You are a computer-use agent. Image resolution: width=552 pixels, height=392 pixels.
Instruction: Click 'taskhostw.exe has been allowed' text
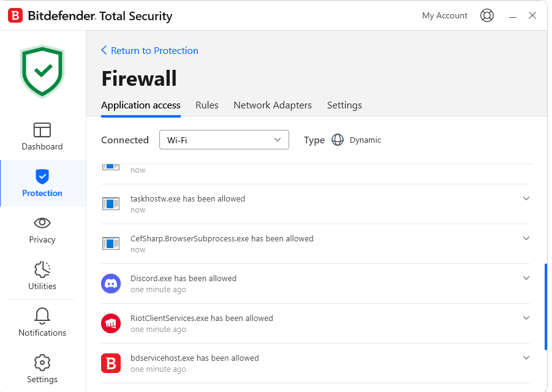coord(187,198)
